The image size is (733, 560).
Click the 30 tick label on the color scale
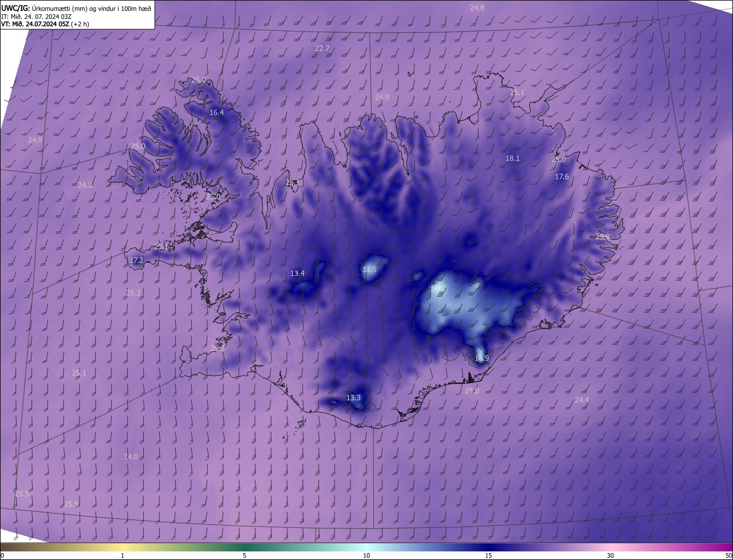click(610, 555)
